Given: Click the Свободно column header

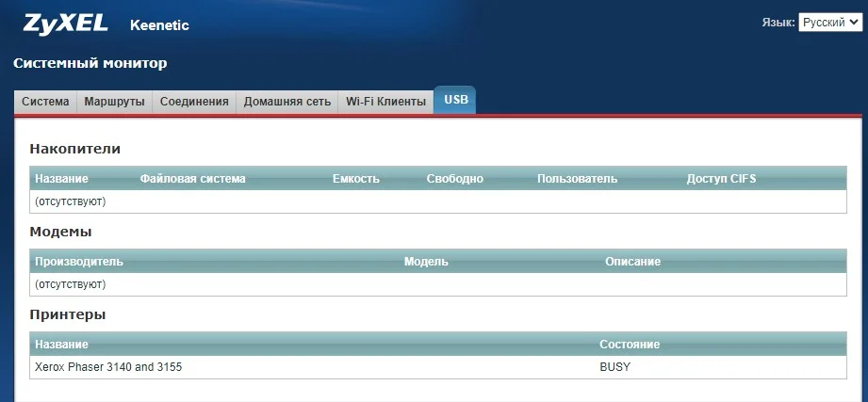Looking at the screenshot, I should click(454, 179).
